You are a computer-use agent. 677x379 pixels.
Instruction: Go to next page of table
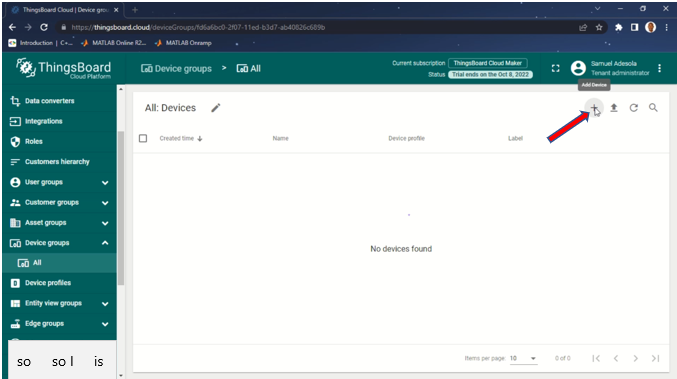click(x=636, y=358)
